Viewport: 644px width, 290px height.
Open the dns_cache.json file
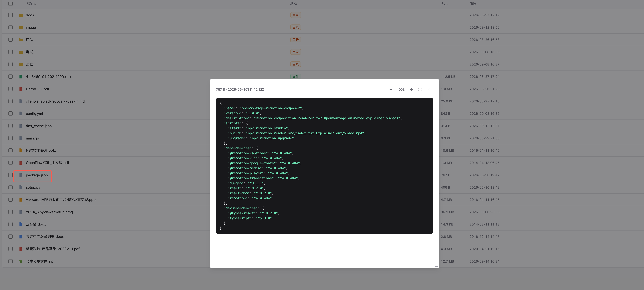39,126
